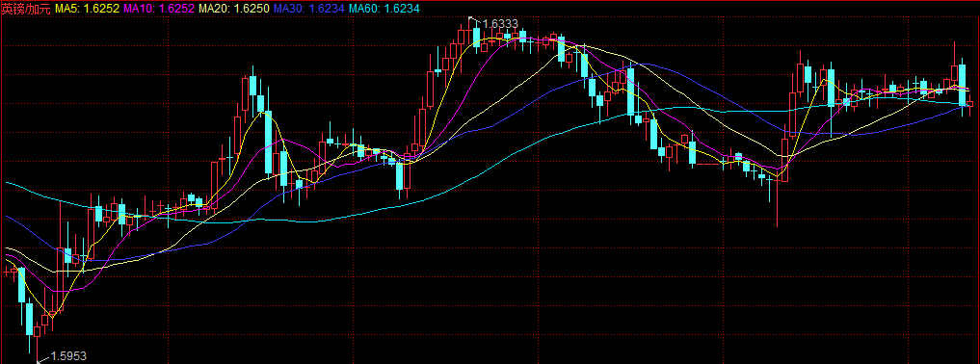The width and height of the screenshot is (980, 364).
Task: Click the 1.6333 high price label
Action: [x=500, y=24]
